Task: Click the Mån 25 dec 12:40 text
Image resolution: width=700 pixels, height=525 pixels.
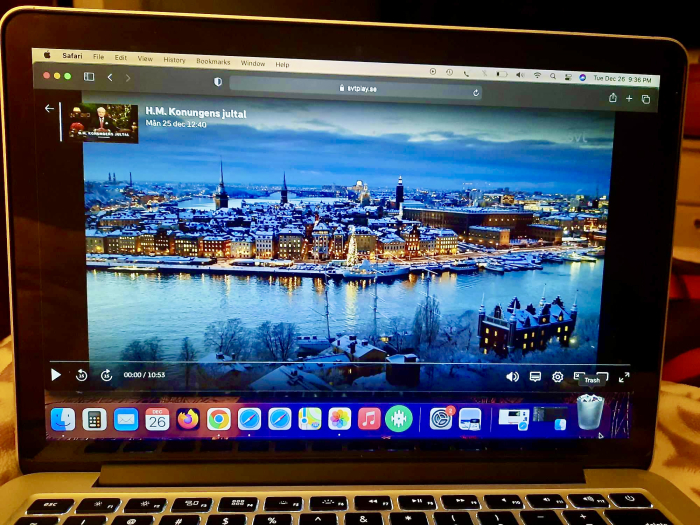Action: 176,124
